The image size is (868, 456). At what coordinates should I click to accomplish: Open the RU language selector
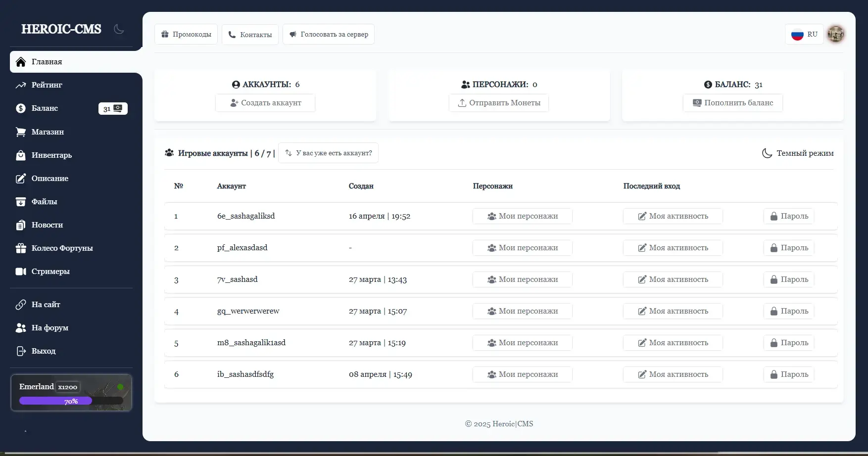(x=804, y=34)
